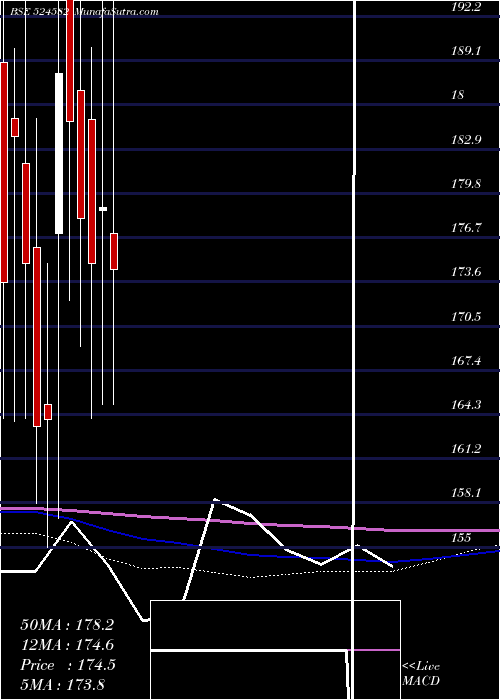This screenshot has width=500, height=700.
Task: Click the small white doji candle near 178
Action: click(x=103, y=208)
